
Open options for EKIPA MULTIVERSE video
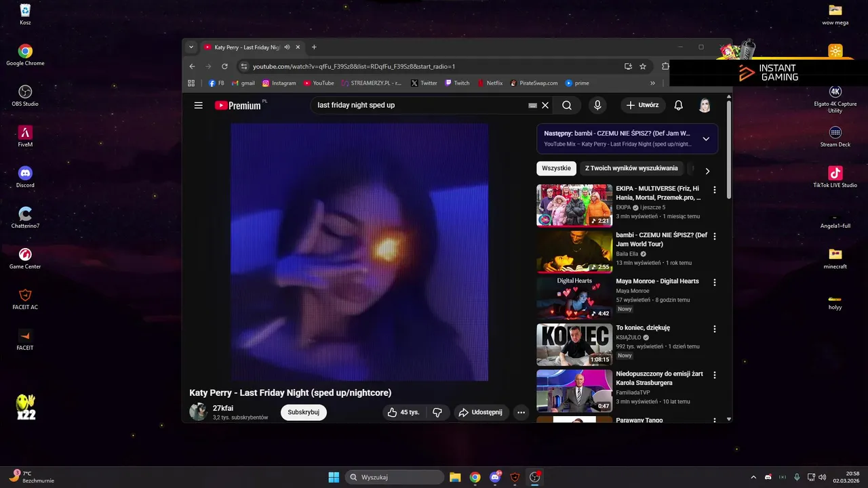click(x=714, y=190)
